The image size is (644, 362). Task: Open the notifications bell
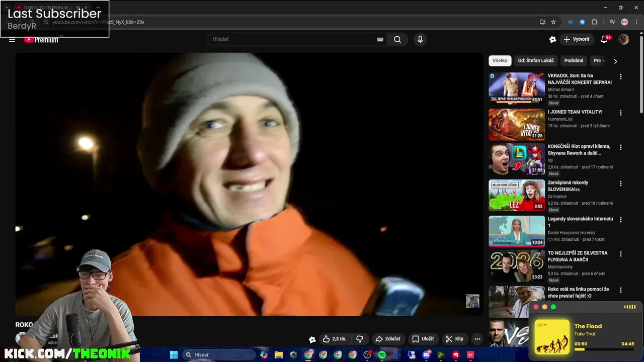coord(604,39)
